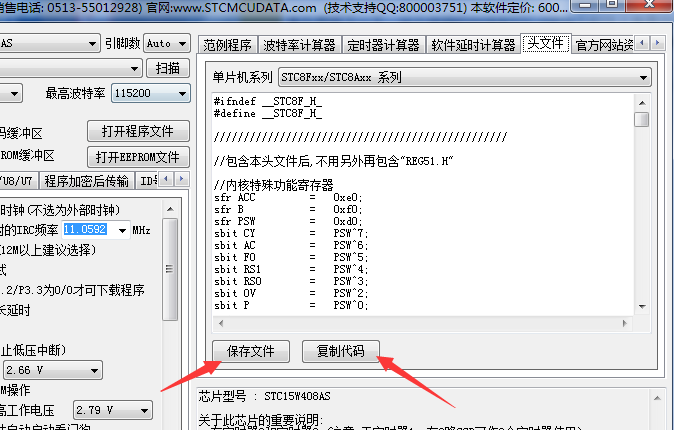This screenshot has width=674, height=430.
Task: Expand the IRC频率 11.0592 MHz dropdown
Action: (x=123, y=230)
